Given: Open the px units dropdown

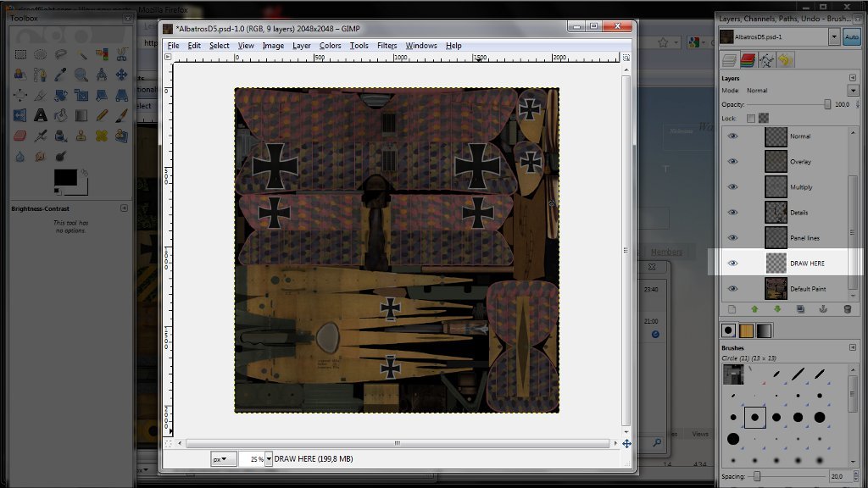Looking at the screenshot, I should [x=223, y=458].
